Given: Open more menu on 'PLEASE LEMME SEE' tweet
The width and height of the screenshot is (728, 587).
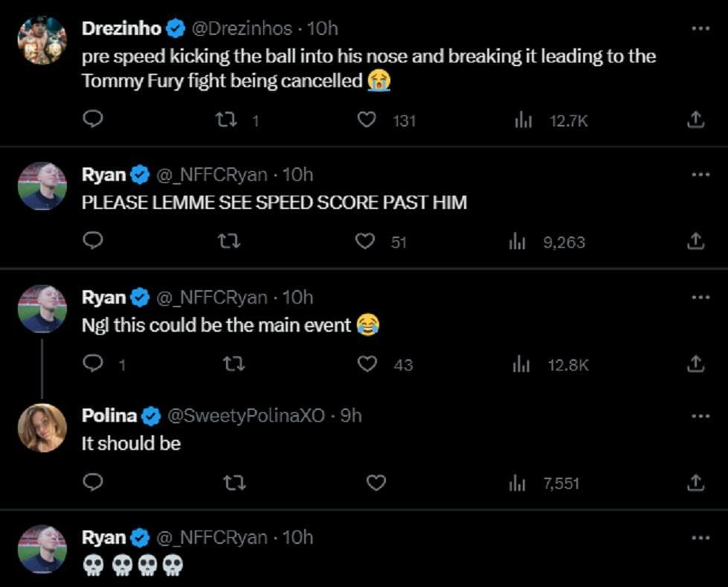Looking at the screenshot, I should click(x=700, y=174).
